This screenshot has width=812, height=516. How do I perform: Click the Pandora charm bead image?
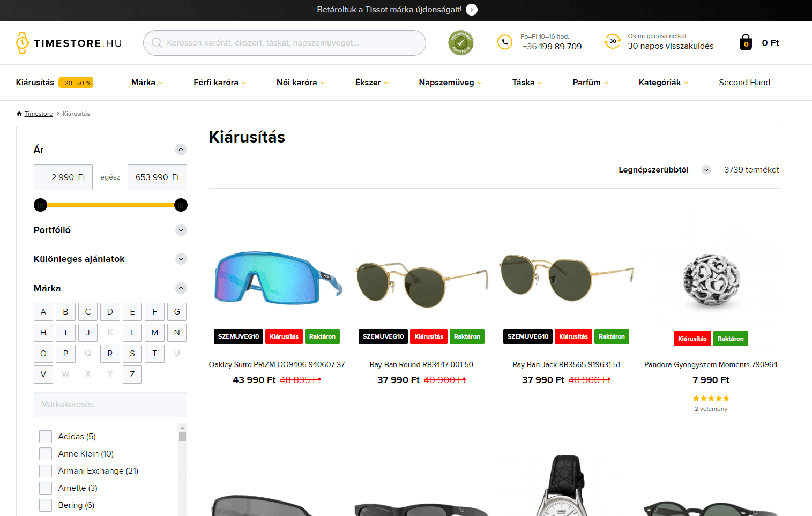[711, 280]
